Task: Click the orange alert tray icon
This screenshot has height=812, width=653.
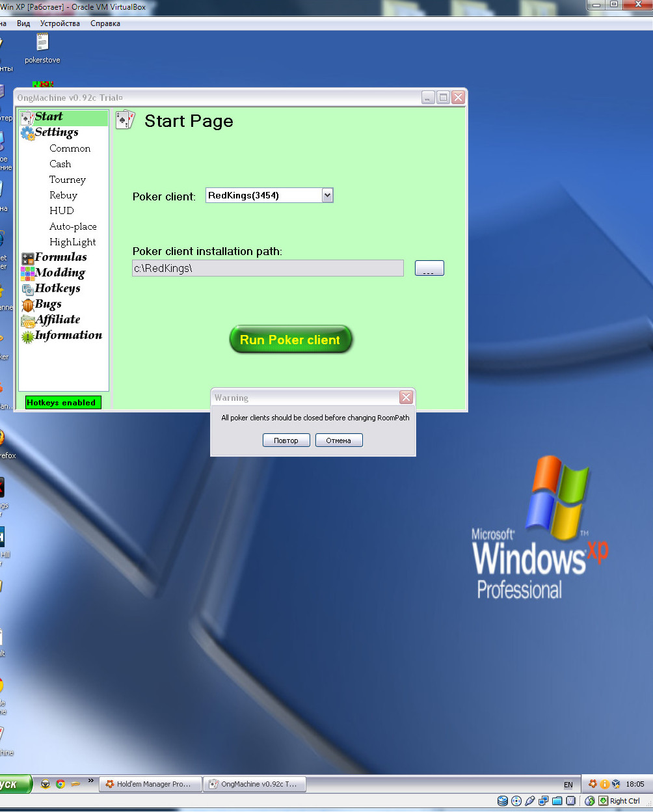Action: point(604,784)
